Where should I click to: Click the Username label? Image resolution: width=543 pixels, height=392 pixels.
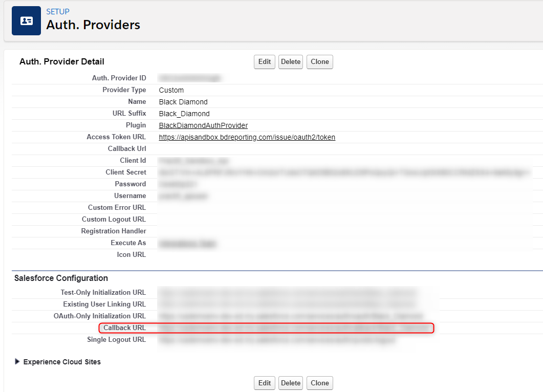click(130, 195)
